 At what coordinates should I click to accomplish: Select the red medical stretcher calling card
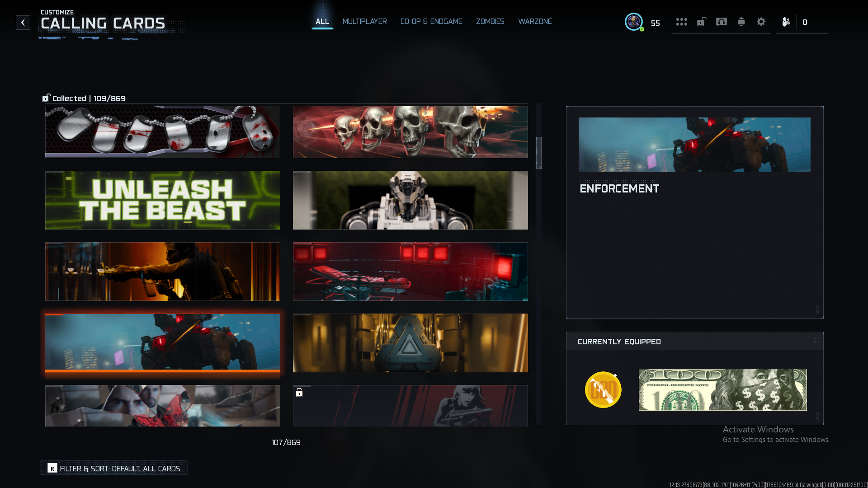pyautogui.click(x=410, y=272)
